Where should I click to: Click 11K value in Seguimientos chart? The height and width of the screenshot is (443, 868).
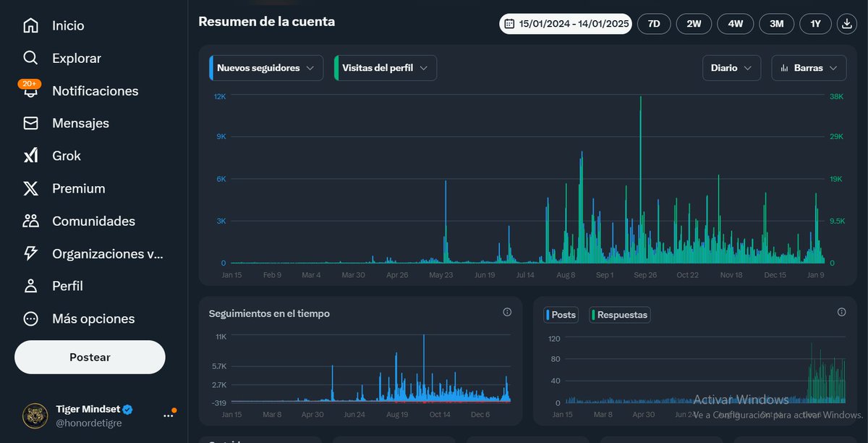click(x=221, y=337)
